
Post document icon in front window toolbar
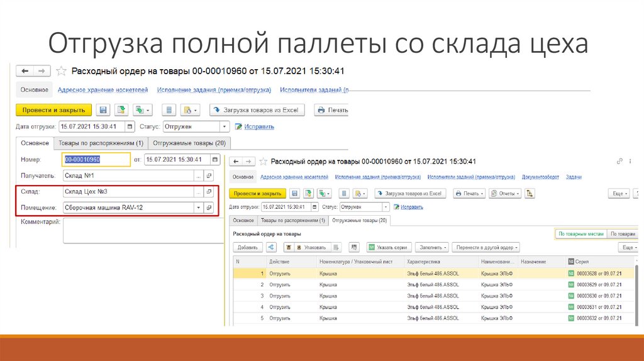pos(308,194)
